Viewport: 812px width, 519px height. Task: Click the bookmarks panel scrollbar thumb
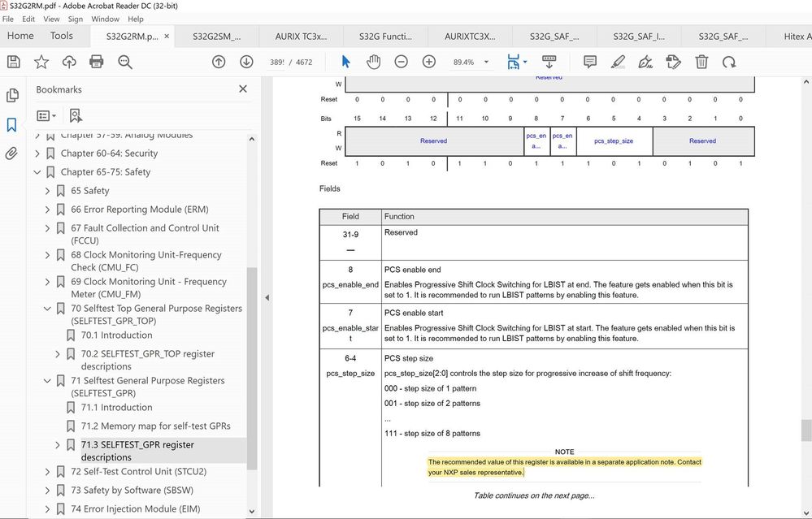click(252, 369)
